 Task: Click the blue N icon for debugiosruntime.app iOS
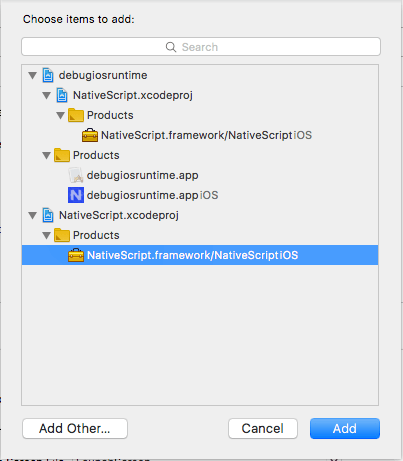76,195
